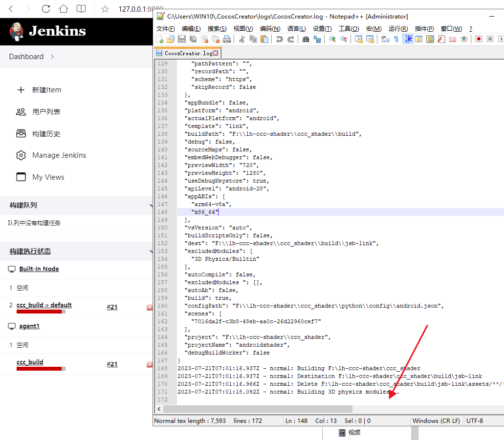The image size is (504, 440).
Task: Open Find with the binoculars icon
Action: click(x=306, y=39)
